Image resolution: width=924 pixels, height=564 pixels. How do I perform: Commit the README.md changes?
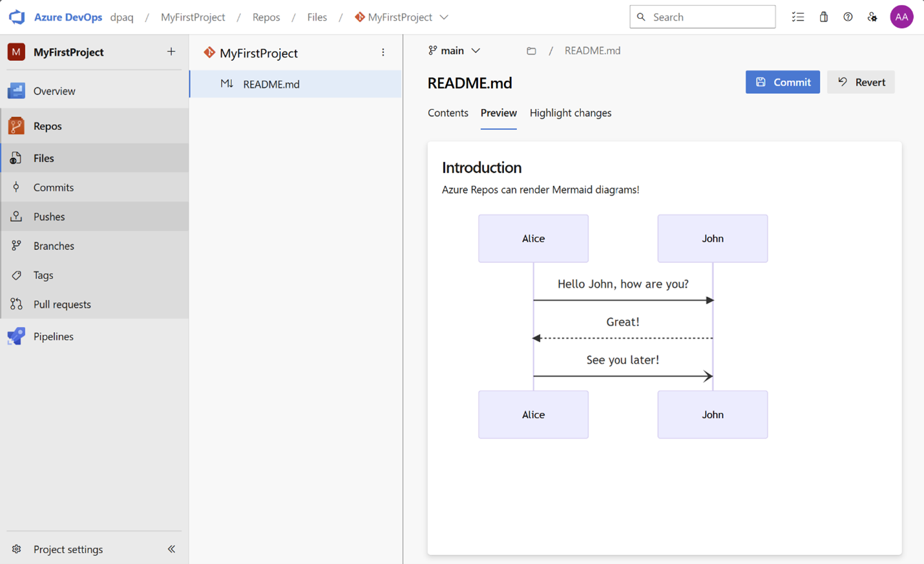click(x=782, y=82)
